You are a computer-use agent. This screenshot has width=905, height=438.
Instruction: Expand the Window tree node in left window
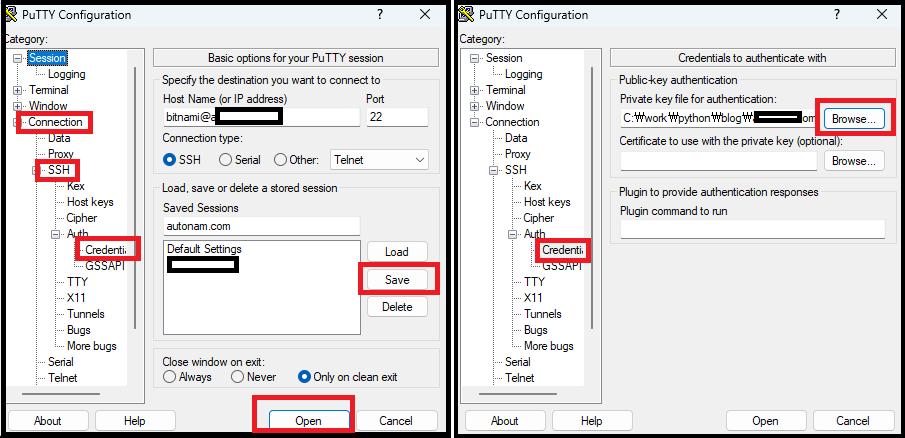17,106
